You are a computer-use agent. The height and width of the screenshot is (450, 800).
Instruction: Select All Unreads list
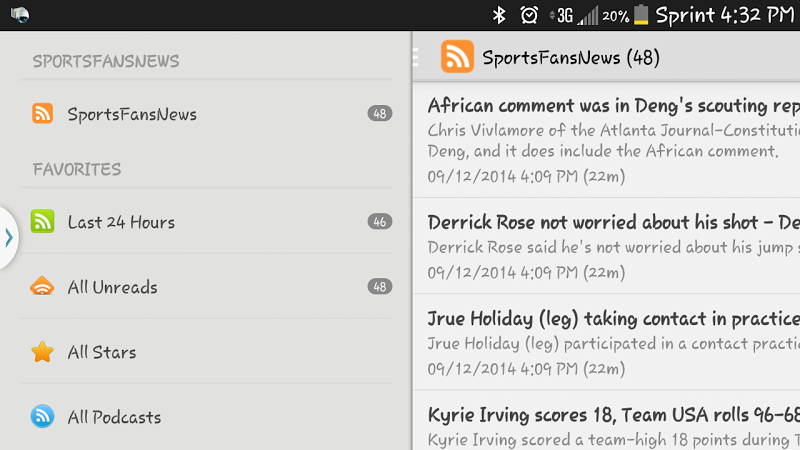click(x=206, y=287)
